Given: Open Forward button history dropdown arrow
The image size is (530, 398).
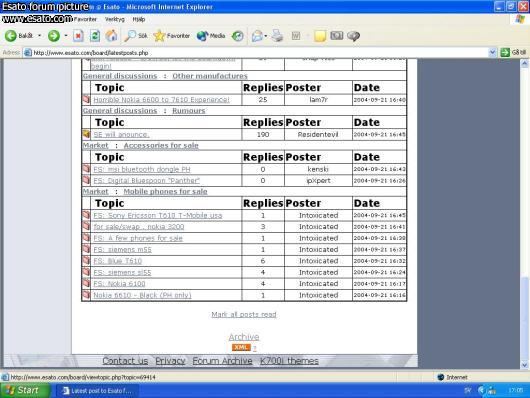Looking at the screenshot, I should point(66,36).
